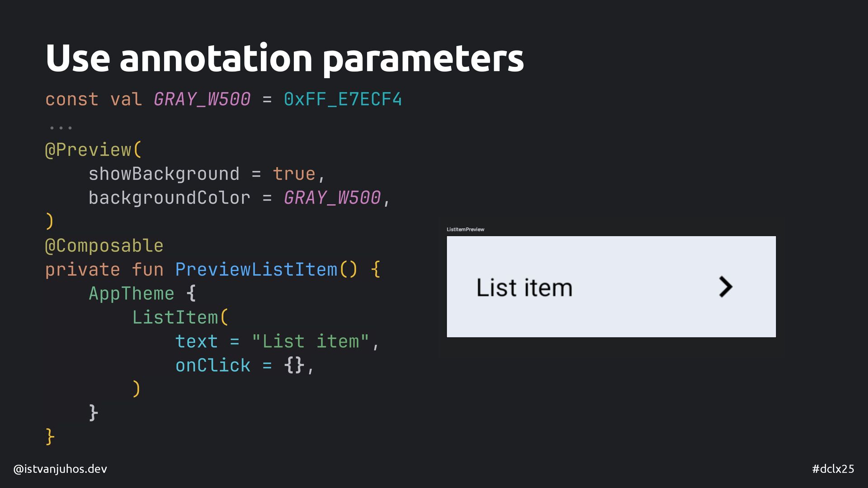The height and width of the screenshot is (488, 868).
Task: Click the AppTheme call
Action: (x=132, y=294)
